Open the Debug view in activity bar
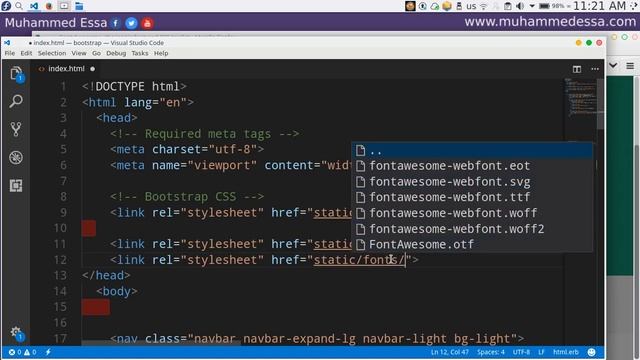Screen dimensions: 640x360 [x=16, y=158]
